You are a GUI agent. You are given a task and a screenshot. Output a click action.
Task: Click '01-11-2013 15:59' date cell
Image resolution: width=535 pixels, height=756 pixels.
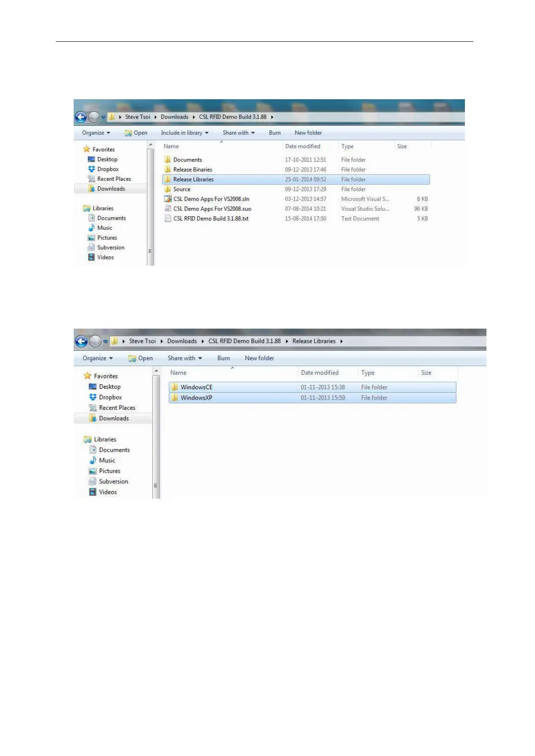pyautogui.click(x=323, y=398)
